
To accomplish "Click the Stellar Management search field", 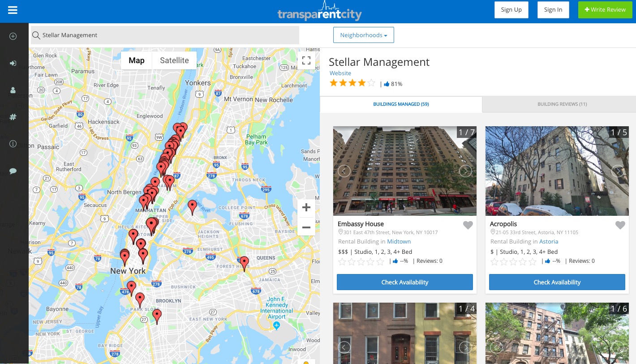I will [x=165, y=35].
